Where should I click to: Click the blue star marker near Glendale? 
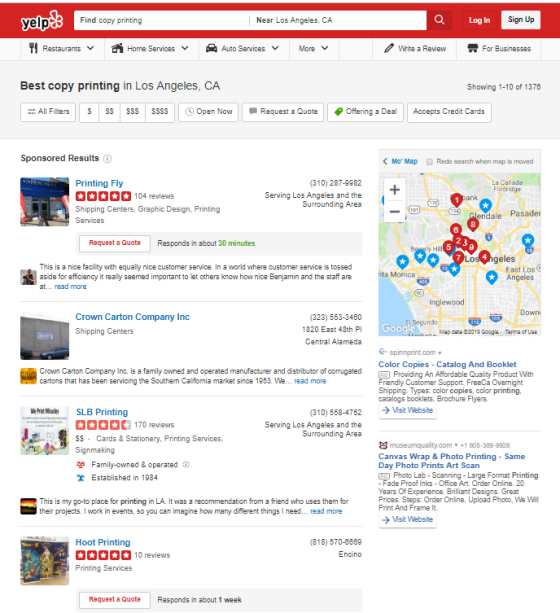click(485, 205)
